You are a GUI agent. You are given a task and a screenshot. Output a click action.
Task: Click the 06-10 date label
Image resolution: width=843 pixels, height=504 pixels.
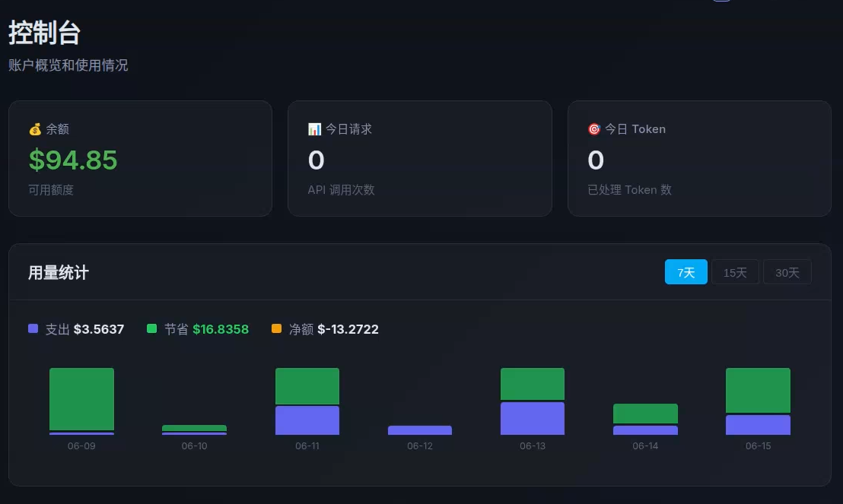pos(194,446)
